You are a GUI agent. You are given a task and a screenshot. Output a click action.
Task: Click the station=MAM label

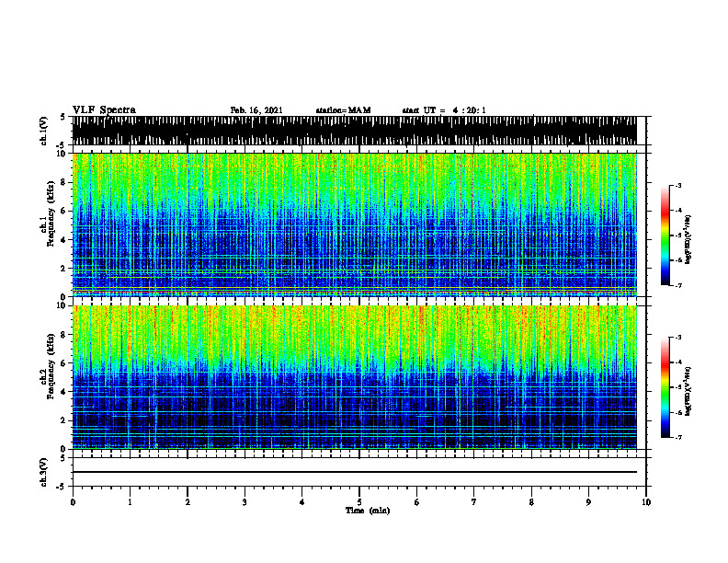click(343, 110)
